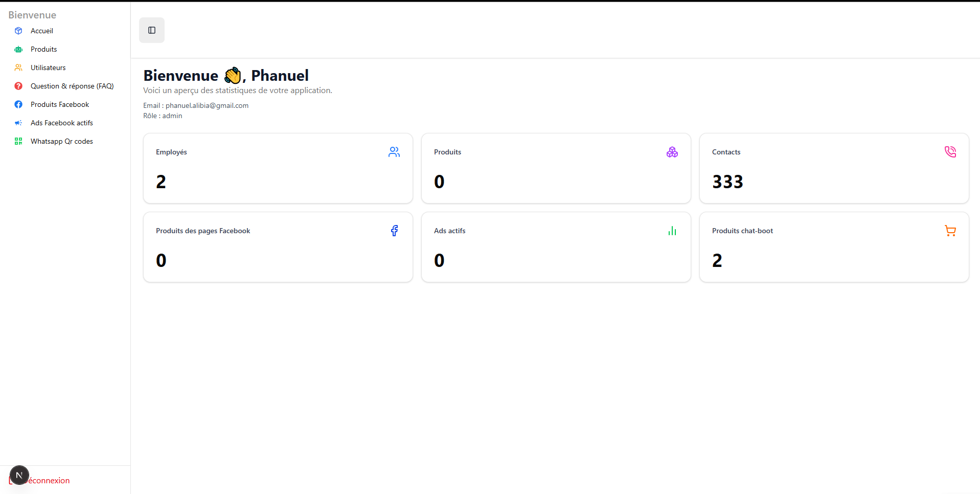Open the Utilisateurs page

click(48, 68)
